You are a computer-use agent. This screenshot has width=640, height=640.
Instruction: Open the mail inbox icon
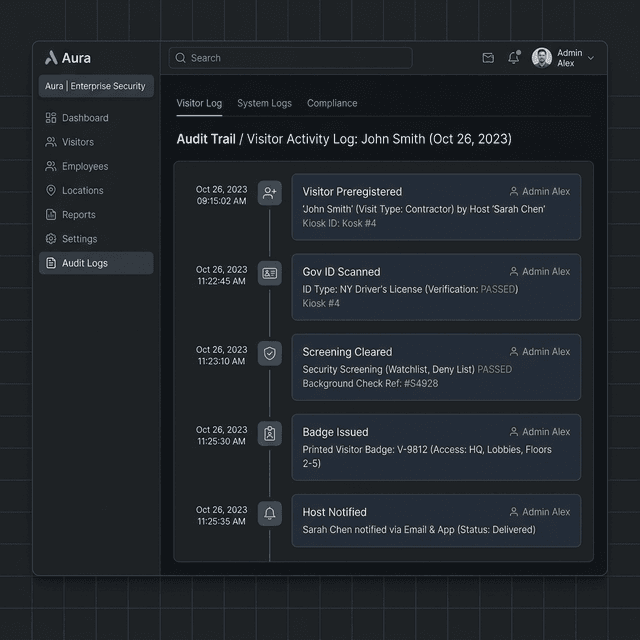[x=488, y=58]
